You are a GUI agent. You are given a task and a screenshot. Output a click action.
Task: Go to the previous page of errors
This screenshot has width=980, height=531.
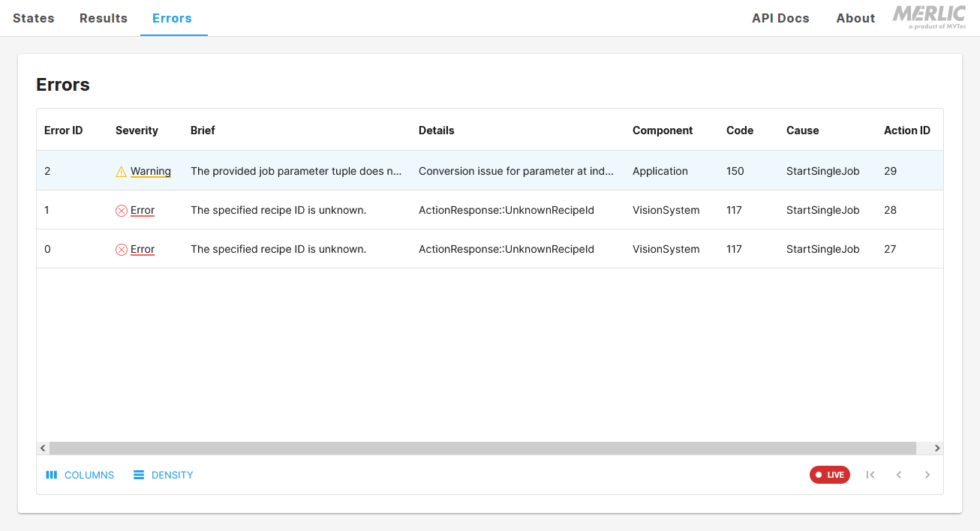point(899,475)
